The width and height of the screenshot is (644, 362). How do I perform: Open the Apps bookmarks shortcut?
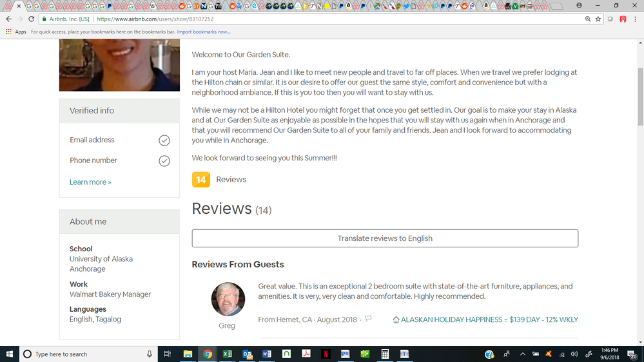point(16,32)
